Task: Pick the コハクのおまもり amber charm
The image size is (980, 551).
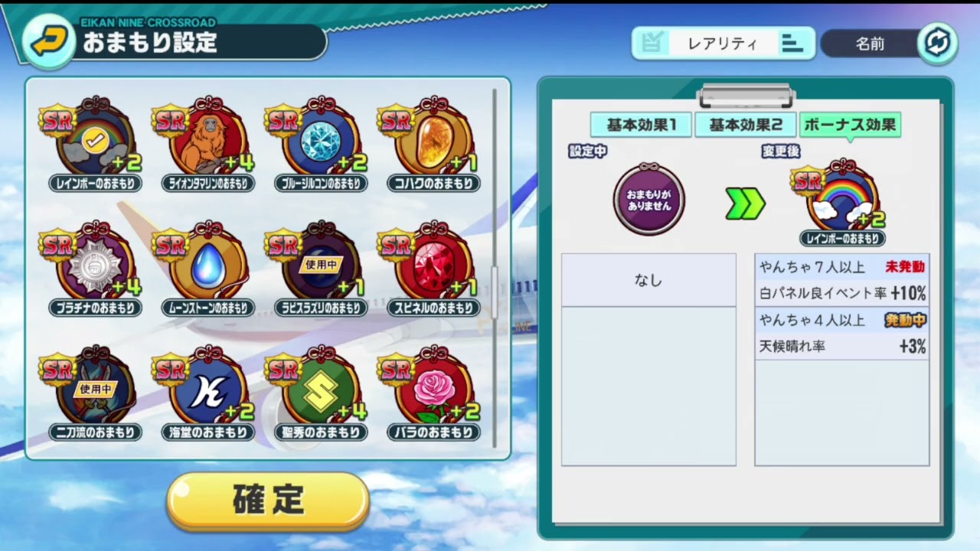Action: point(433,145)
